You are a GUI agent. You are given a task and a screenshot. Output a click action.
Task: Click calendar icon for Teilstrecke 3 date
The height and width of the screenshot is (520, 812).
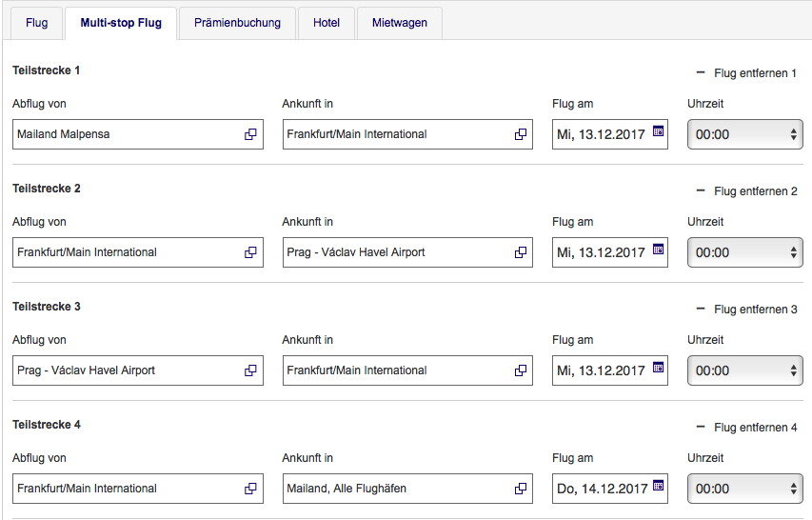[658, 369]
